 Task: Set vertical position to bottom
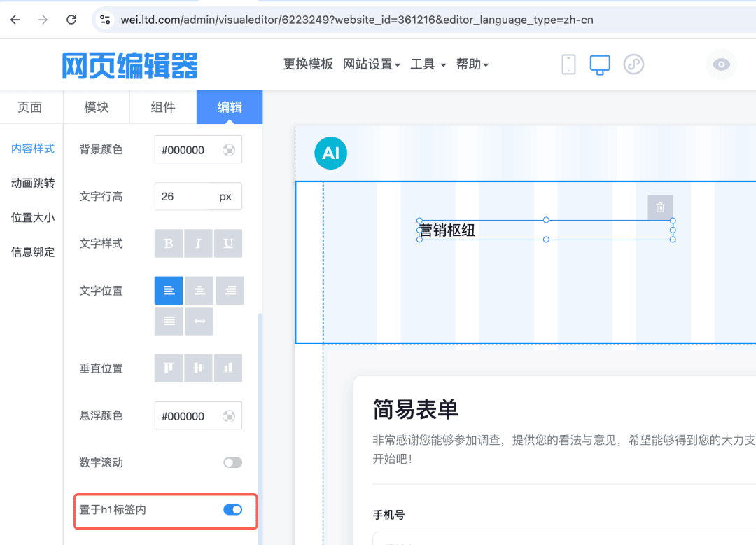pos(228,368)
